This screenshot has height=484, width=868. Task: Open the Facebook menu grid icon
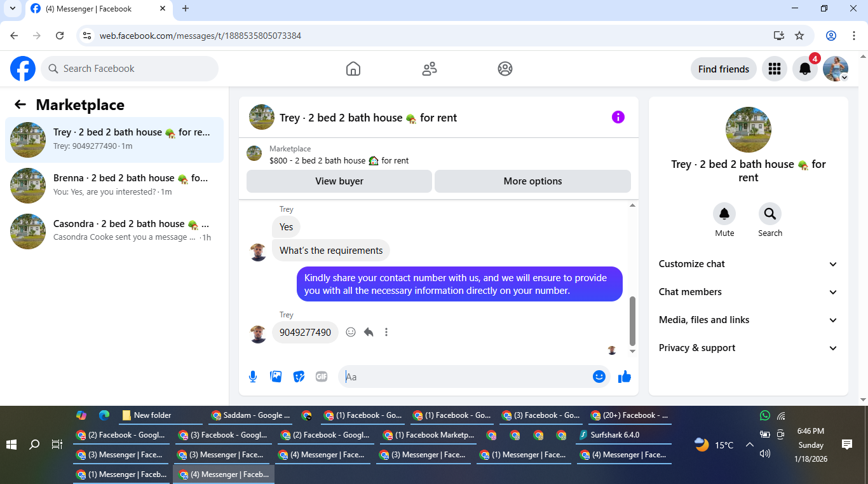(774, 69)
